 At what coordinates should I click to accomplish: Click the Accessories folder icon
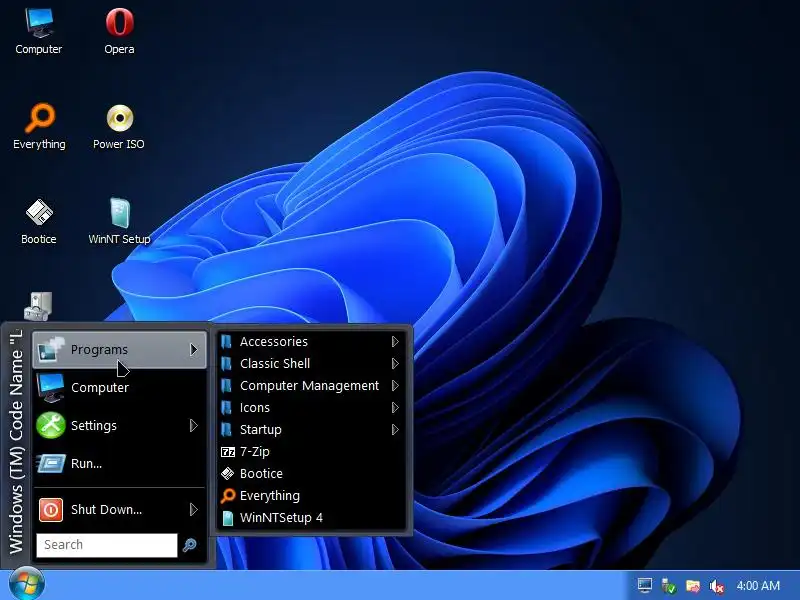click(227, 341)
